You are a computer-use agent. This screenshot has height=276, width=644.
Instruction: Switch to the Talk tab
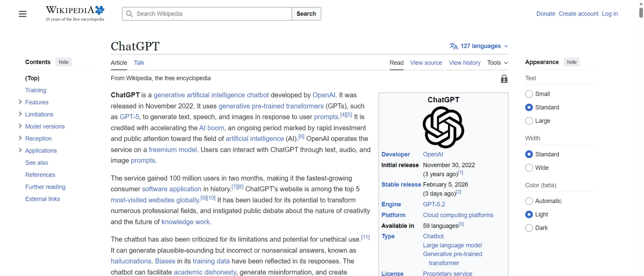click(139, 63)
